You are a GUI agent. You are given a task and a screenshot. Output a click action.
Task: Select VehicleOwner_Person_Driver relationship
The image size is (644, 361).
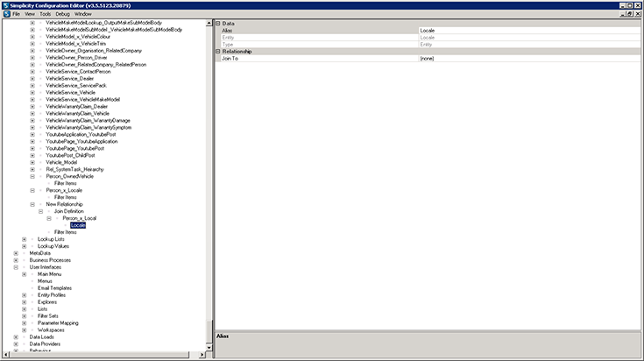coord(76,58)
